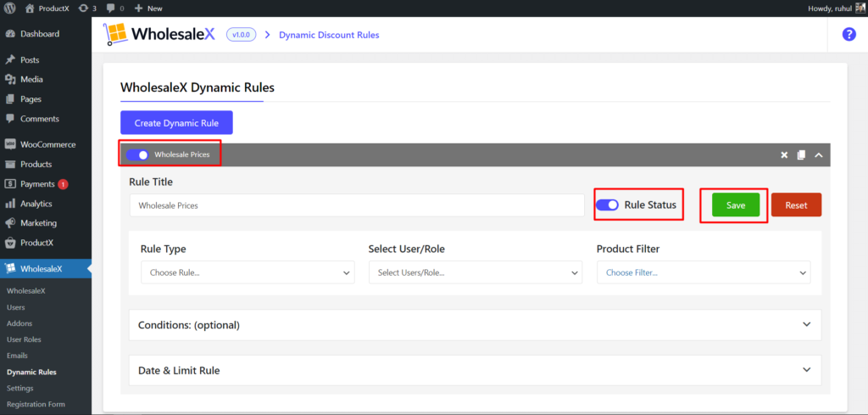
Task: Click the Create Dynamic Rule button
Action: (x=176, y=122)
